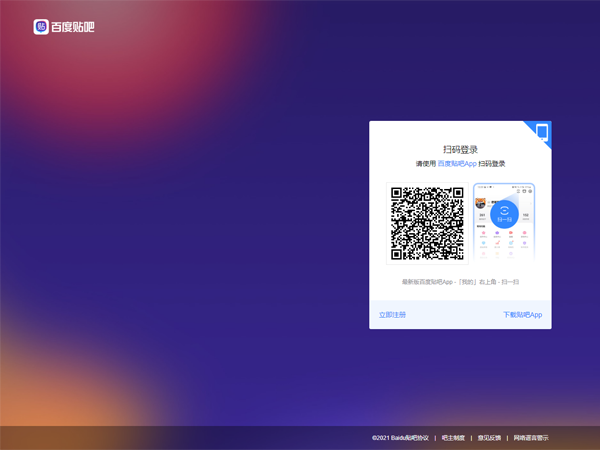Click the phone app preview image
Screen dimensions: 600x450
(x=504, y=223)
